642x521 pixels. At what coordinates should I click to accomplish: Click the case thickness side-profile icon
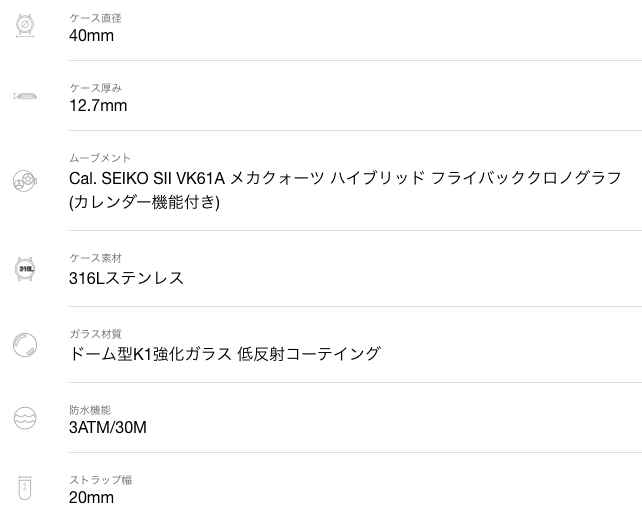[x=25, y=96]
